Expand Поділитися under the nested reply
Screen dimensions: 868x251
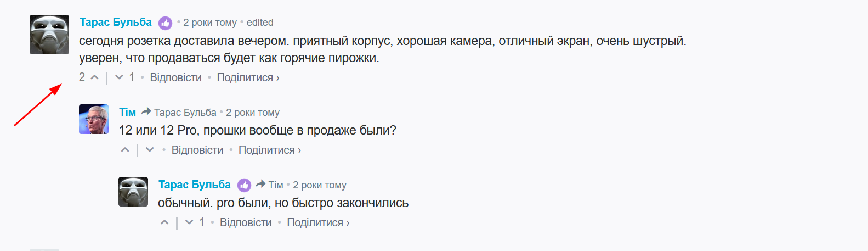pos(318,222)
